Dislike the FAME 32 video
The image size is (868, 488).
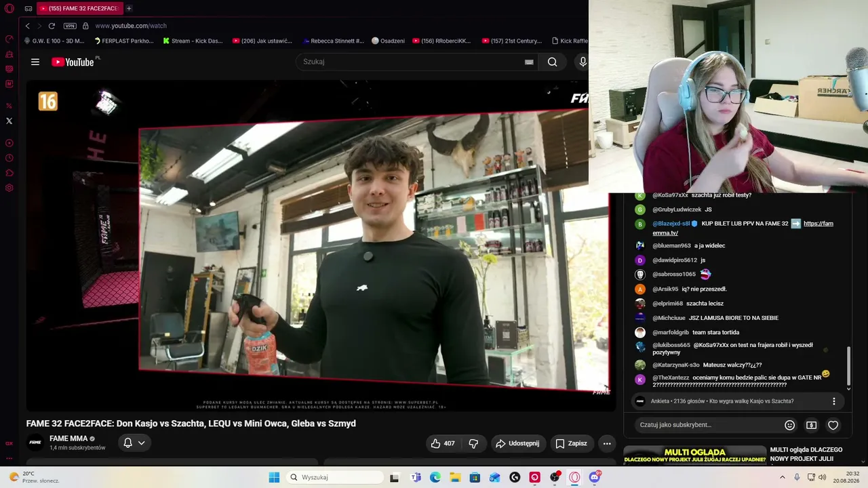[473, 443]
